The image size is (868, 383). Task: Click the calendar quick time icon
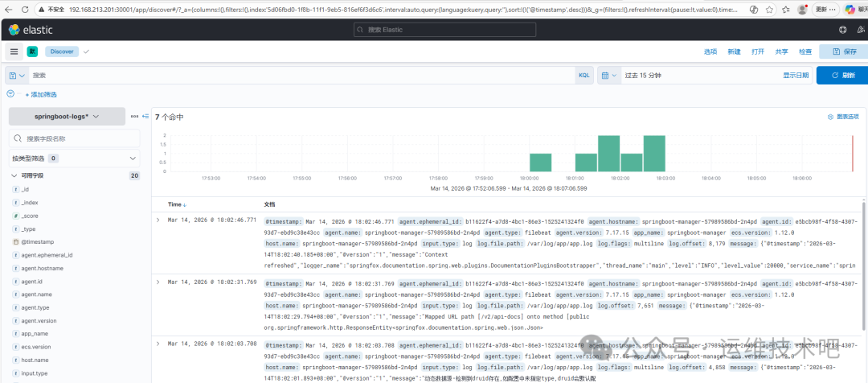click(x=608, y=76)
